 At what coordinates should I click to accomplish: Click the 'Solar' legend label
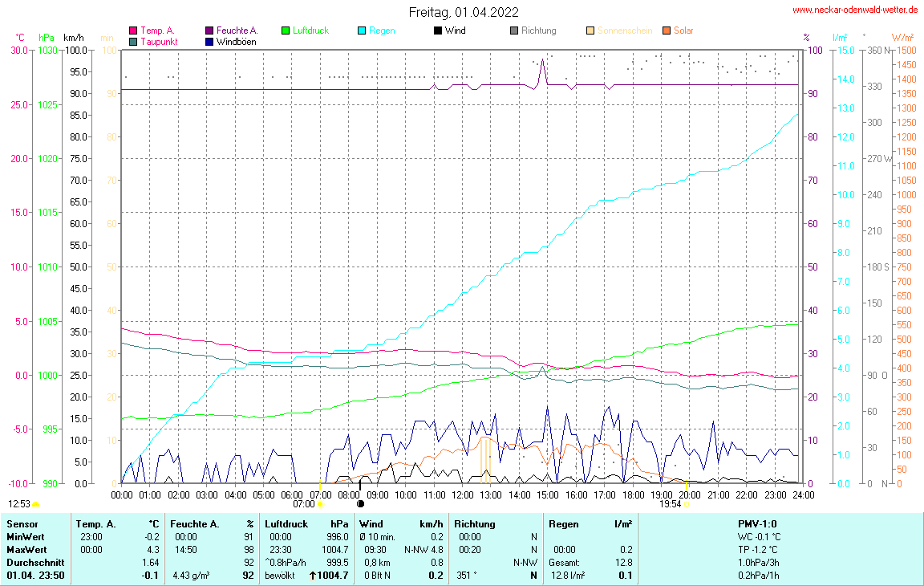[x=683, y=31]
